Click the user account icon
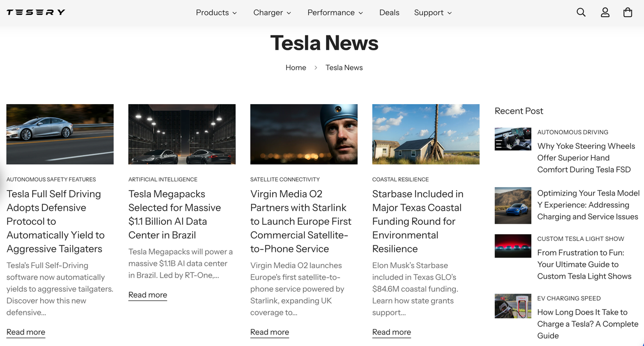The image size is (644, 346). 605,13
